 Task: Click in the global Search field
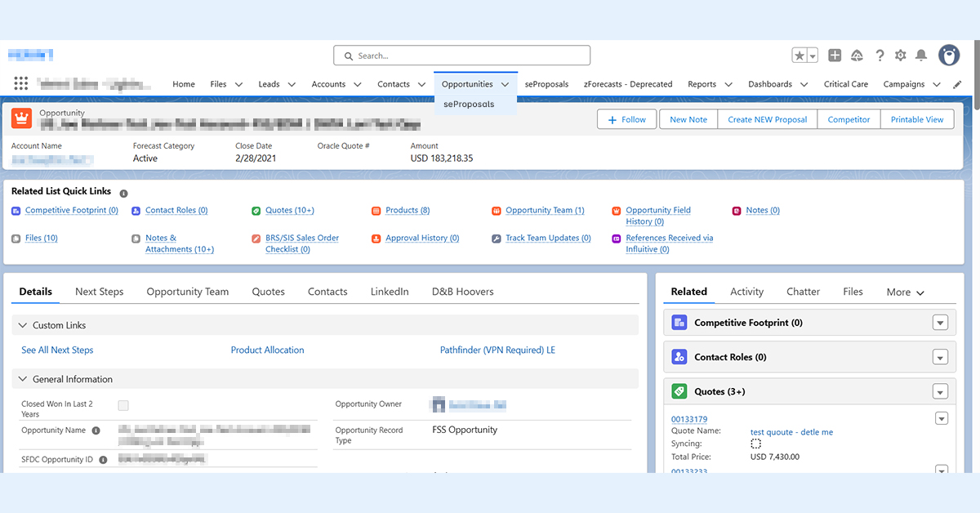pyautogui.click(x=461, y=56)
